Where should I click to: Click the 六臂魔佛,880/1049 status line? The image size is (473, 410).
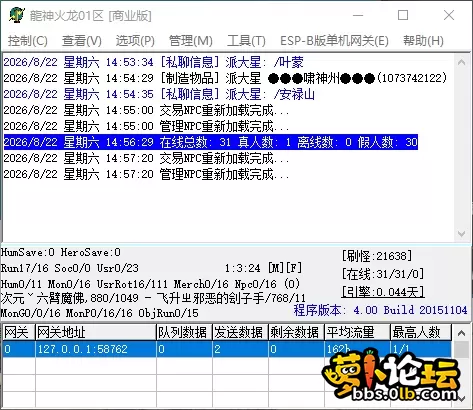point(153,298)
